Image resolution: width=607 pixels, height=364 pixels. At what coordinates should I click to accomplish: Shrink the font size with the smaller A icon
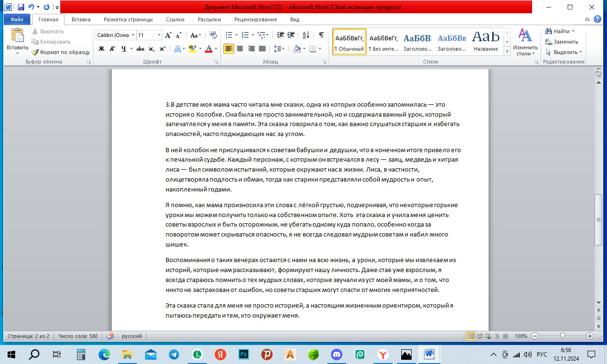coord(179,35)
